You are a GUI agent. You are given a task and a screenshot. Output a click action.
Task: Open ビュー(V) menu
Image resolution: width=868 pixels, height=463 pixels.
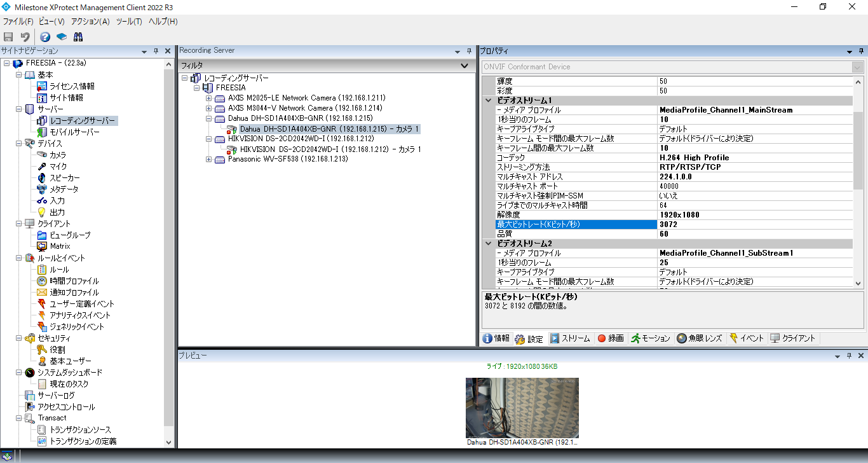click(x=51, y=22)
